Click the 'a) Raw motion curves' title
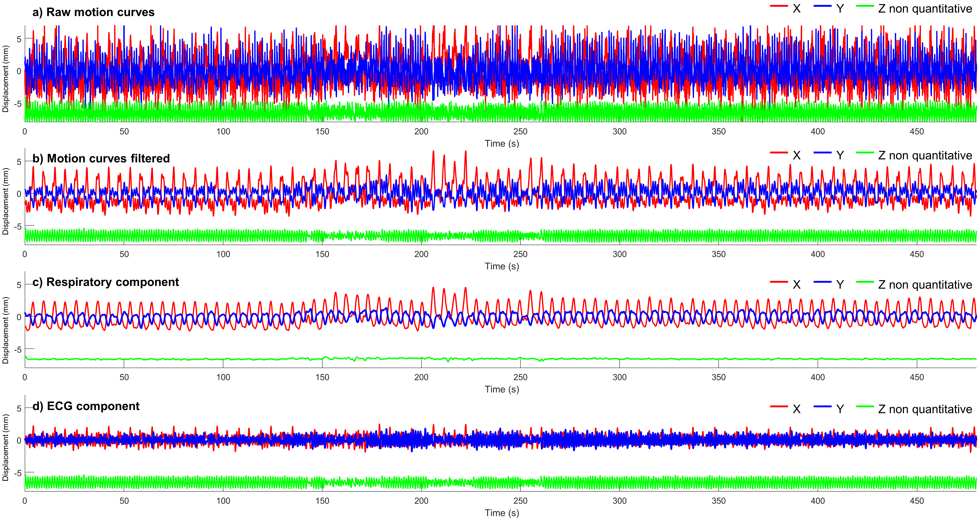 94,12
